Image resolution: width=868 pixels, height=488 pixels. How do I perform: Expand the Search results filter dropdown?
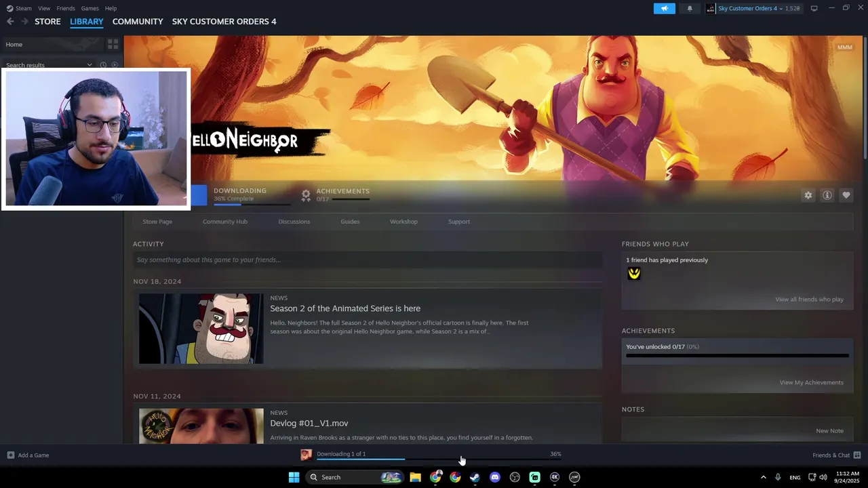coord(89,65)
